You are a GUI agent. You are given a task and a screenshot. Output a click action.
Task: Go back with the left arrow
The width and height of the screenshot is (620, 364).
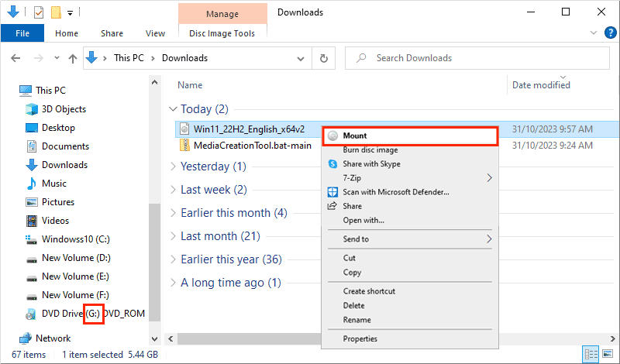[x=15, y=59]
